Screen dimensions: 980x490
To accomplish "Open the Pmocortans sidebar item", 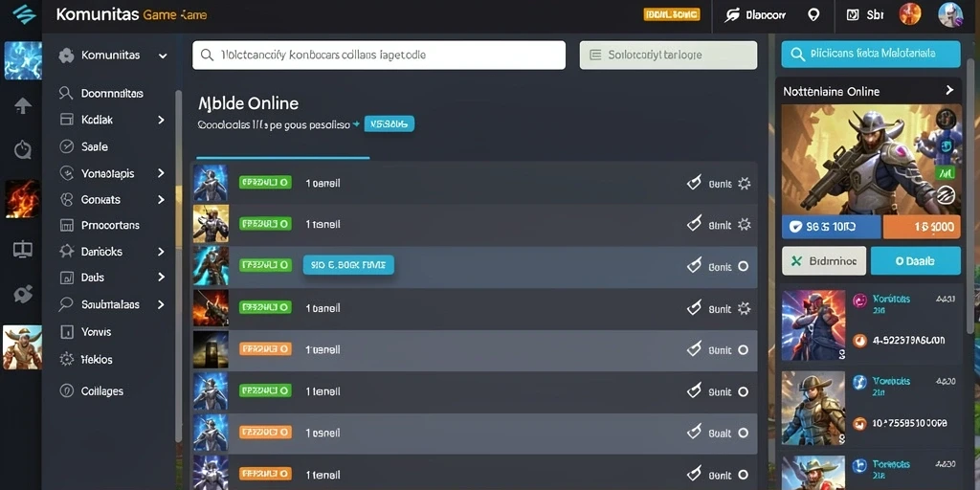I will (x=100, y=225).
